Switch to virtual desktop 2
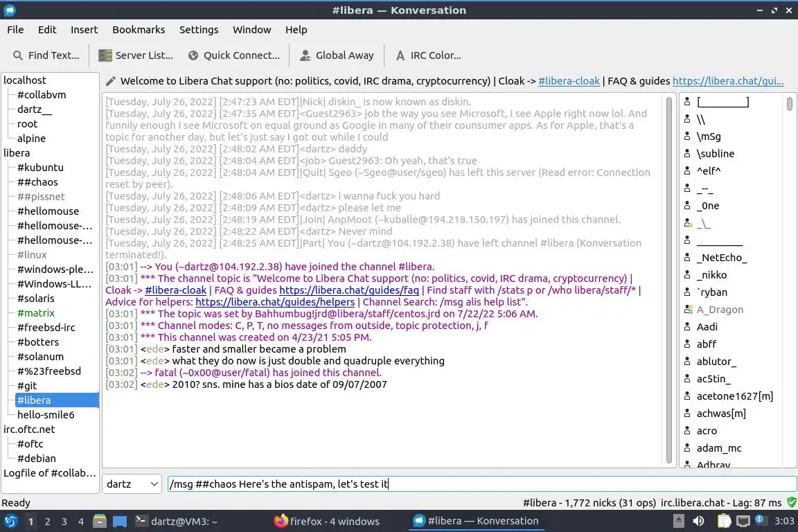 (47, 522)
